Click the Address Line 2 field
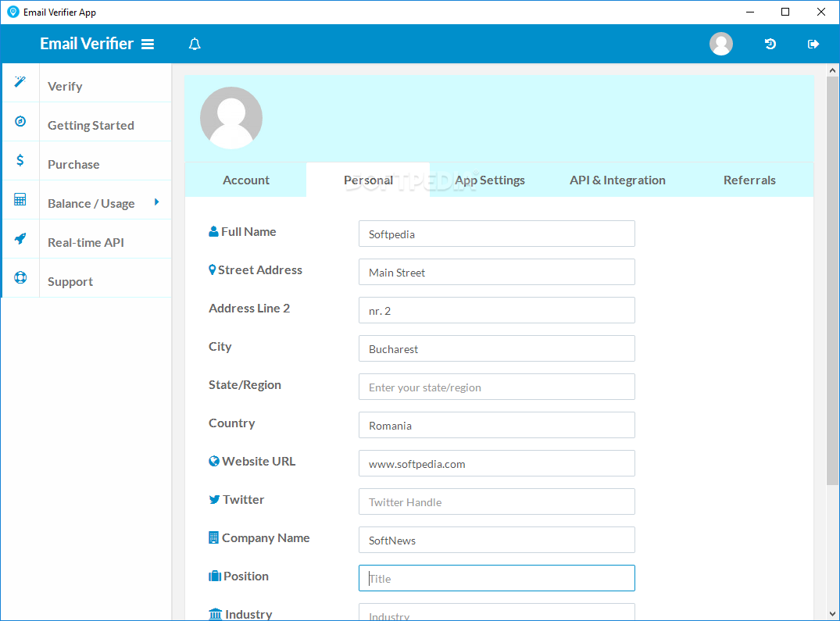This screenshot has width=840, height=621. click(497, 311)
